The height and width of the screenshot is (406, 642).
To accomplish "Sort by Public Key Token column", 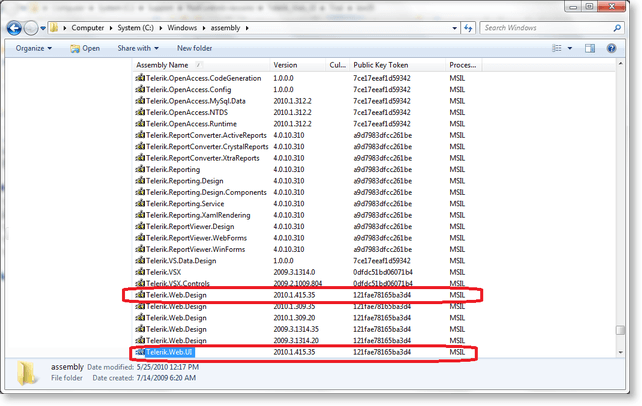I will click(x=398, y=65).
